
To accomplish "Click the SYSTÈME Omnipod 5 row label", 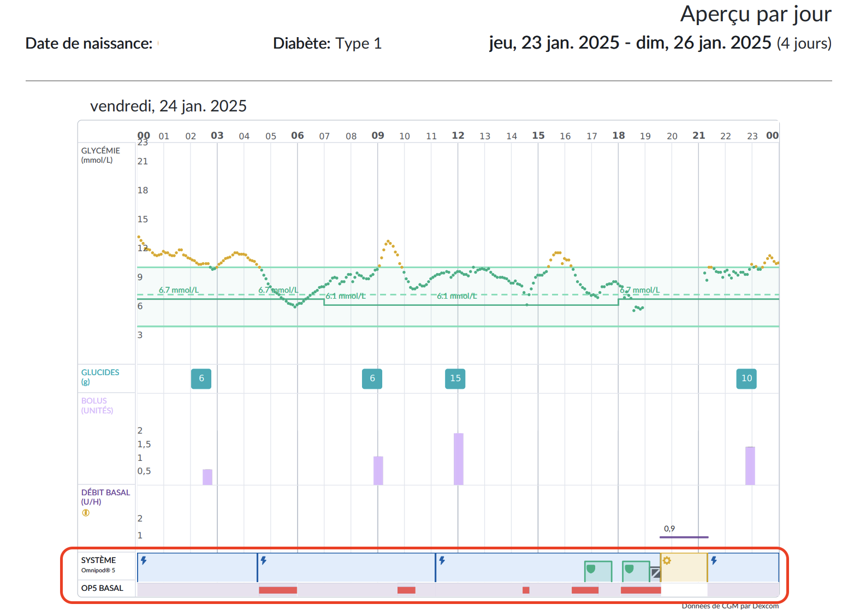I will point(99,565).
